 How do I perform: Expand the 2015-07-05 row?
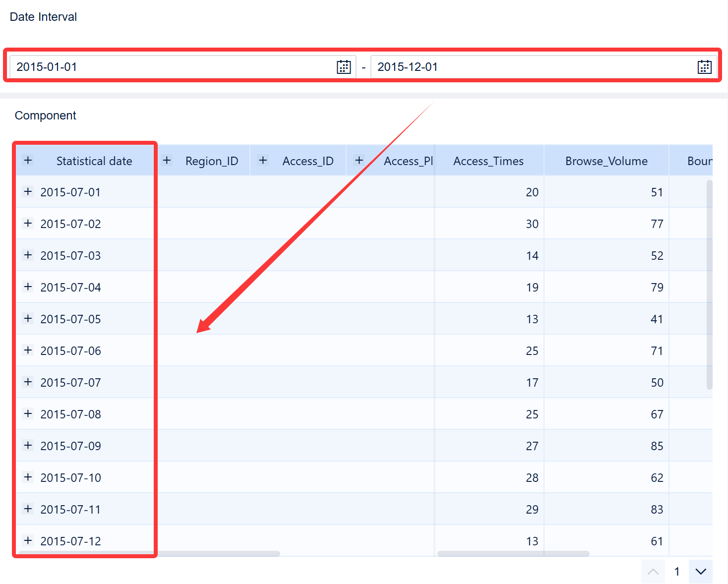pyautogui.click(x=28, y=319)
